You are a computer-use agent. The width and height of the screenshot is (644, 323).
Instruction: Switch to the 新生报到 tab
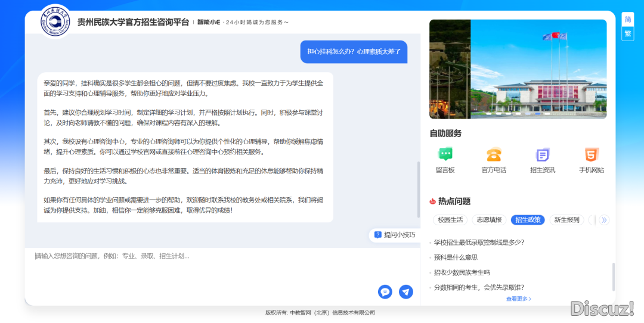point(566,220)
